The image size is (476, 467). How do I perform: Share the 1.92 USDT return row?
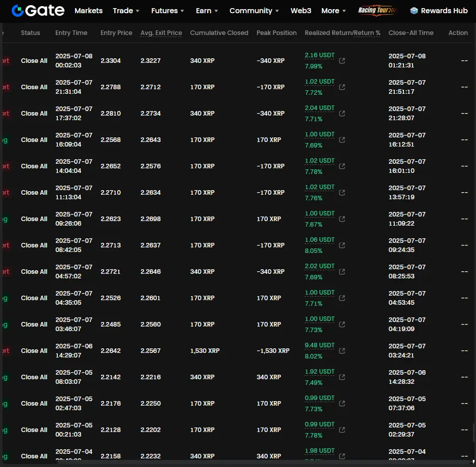tap(342, 377)
